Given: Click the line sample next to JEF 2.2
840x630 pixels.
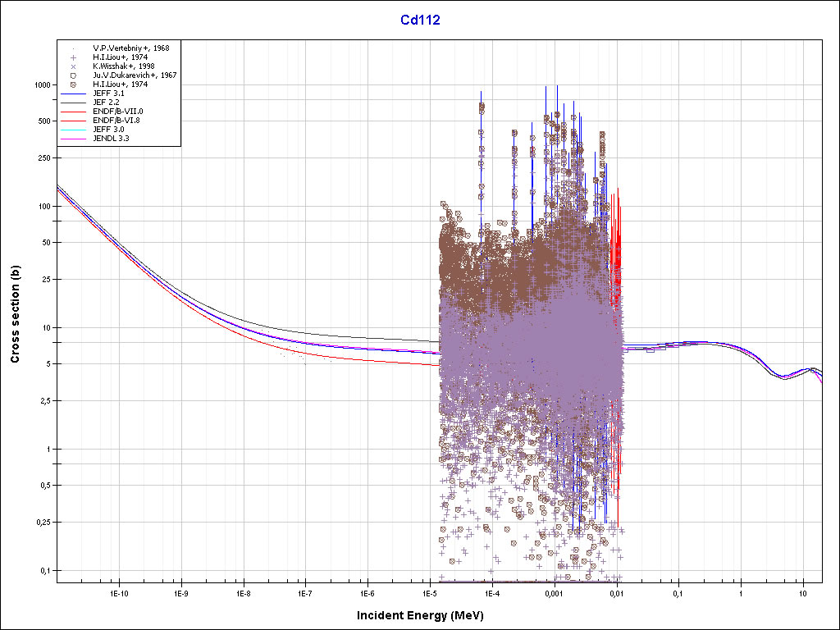Looking at the screenshot, I should pyautogui.click(x=73, y=103).
